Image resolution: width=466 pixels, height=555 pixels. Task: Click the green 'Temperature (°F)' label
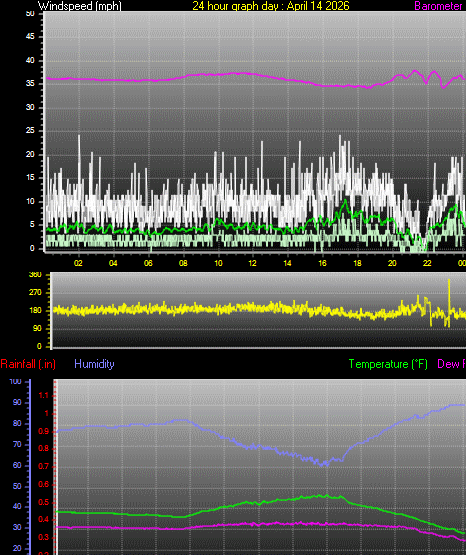click(x=388, y=364)
